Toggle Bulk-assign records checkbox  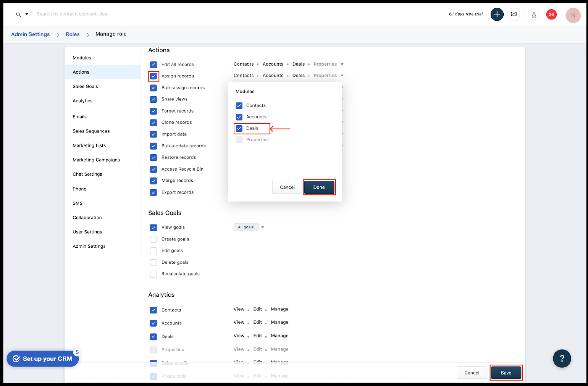pyautogui.click(x=153, y=88)
